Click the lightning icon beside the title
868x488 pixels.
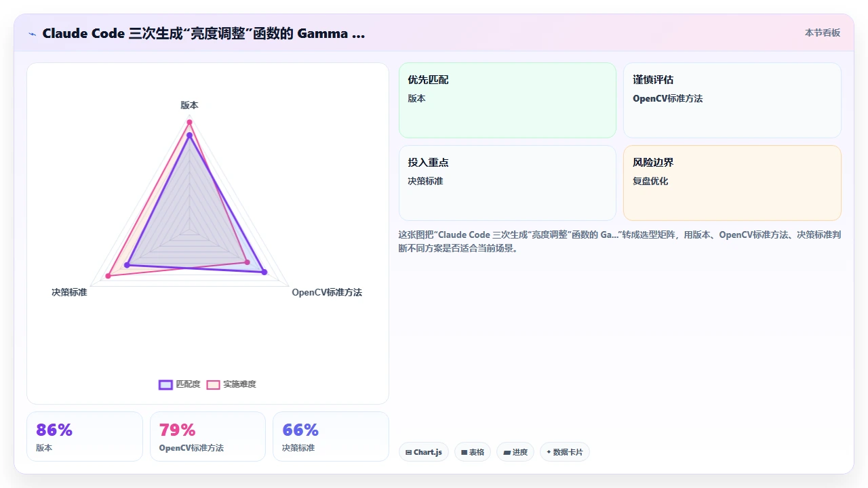pyautogui.click(x=32, y=33)
